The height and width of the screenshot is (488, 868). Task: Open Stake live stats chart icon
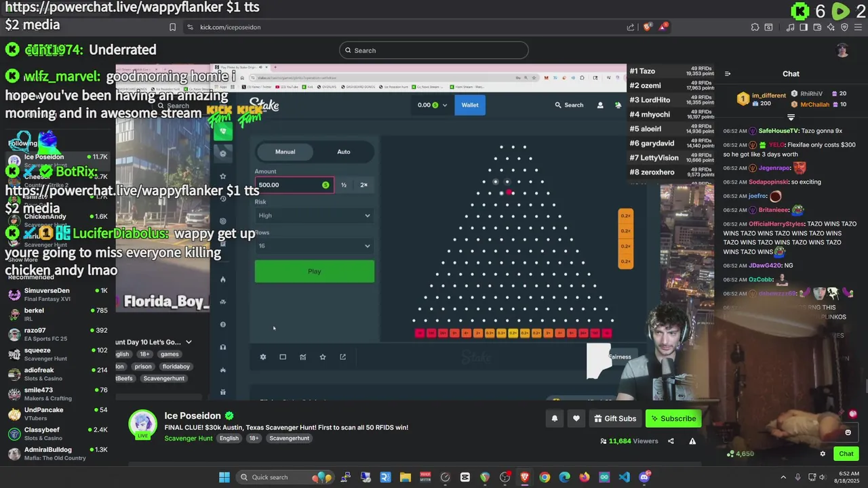tap(303, 357)
